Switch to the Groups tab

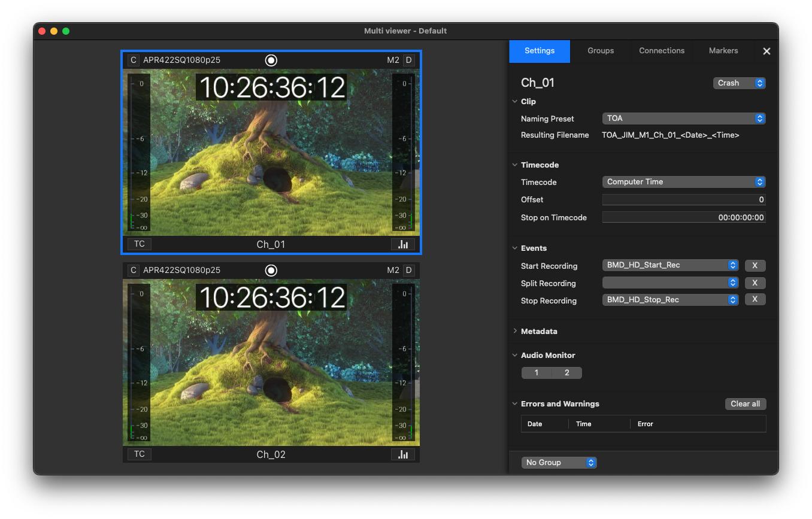[x=601, y=51]
